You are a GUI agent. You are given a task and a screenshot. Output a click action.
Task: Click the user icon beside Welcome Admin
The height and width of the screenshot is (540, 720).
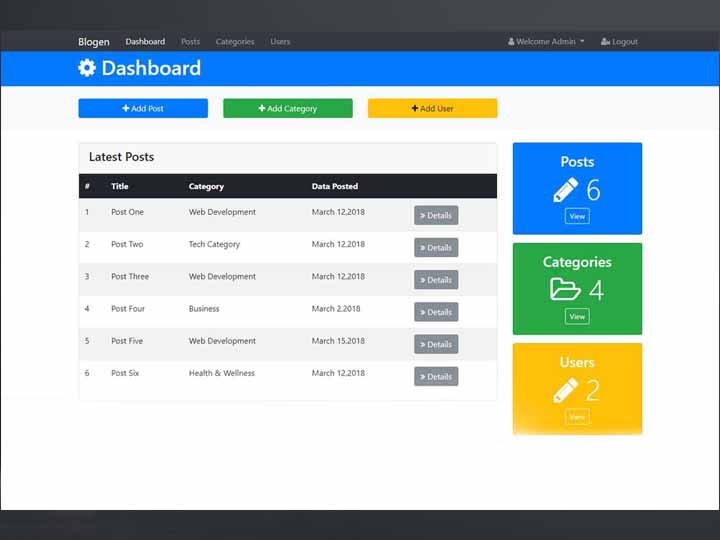click(511, 42)
